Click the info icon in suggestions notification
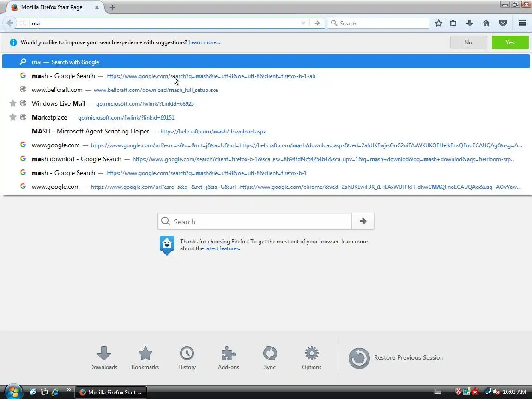 [x=13, y=42]
